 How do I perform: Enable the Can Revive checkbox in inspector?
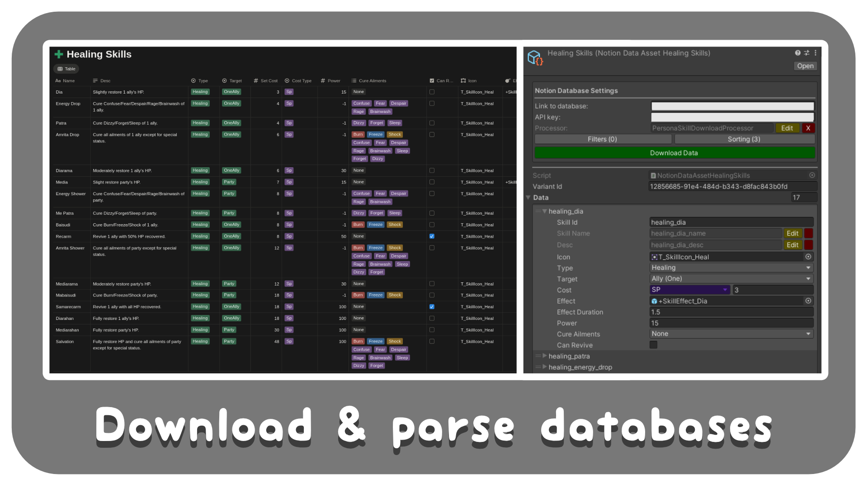point(653,345)
